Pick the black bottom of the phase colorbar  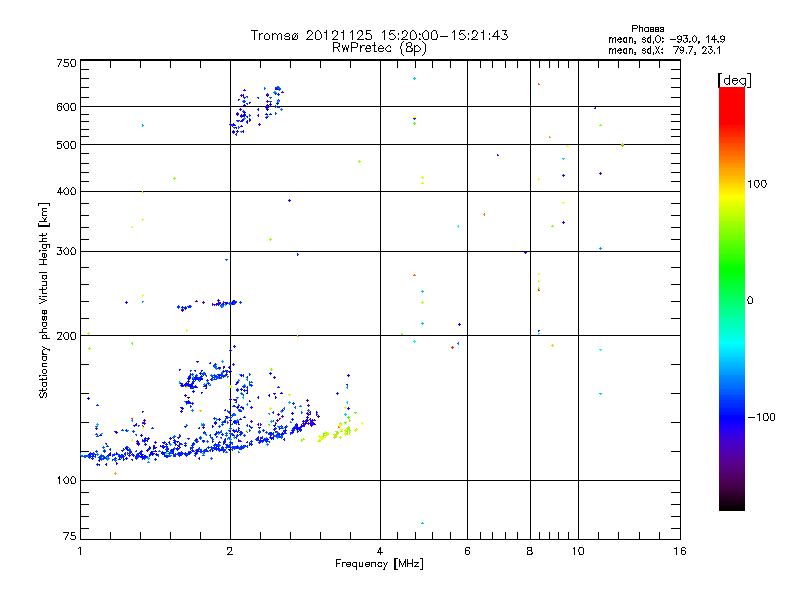click(x=732, y=503)
